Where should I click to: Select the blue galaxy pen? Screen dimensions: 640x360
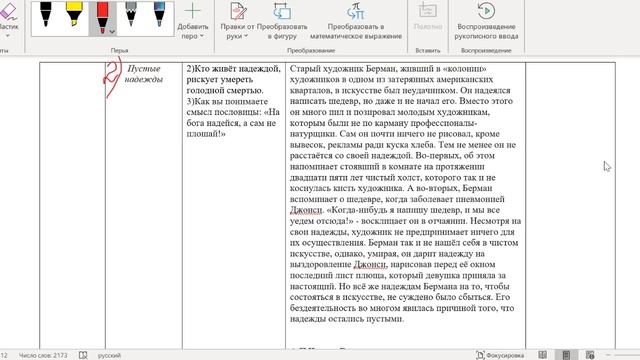(x=159, y=16)
